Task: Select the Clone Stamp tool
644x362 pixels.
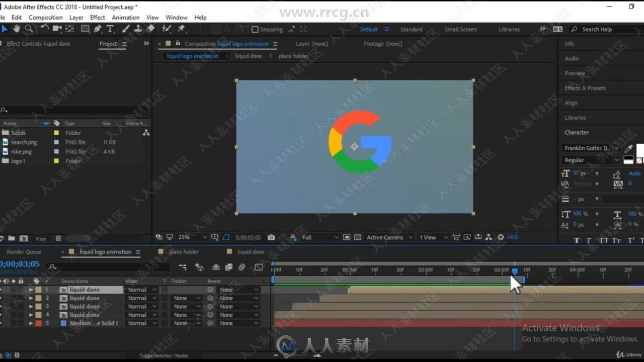Action: (138, 29)
